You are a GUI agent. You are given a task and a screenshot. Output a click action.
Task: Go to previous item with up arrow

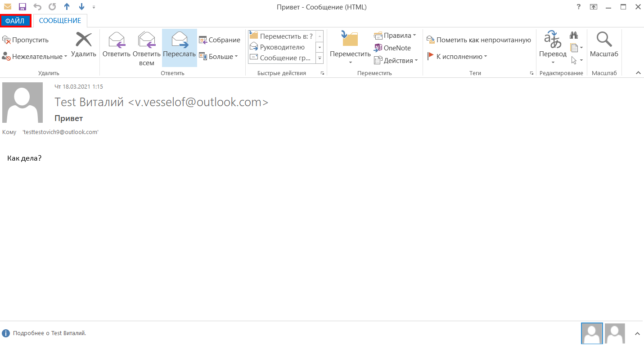click(67, 7)
